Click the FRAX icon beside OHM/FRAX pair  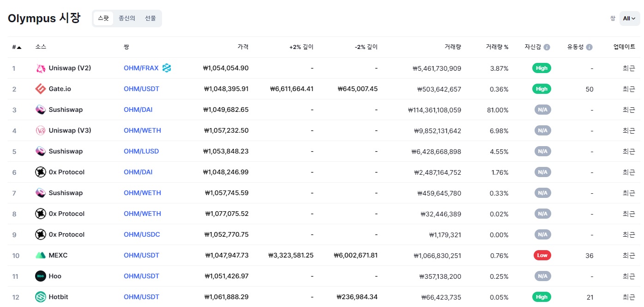click(x=167, y=68)
